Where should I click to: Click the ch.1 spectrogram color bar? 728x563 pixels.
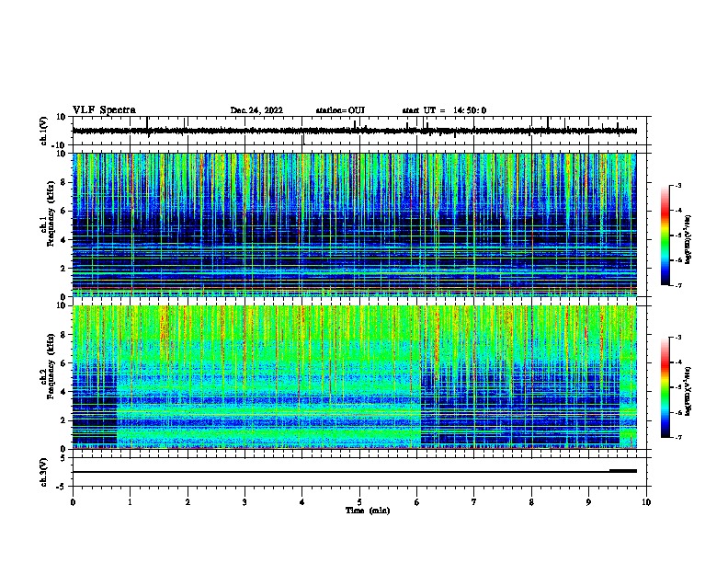(x=665, y=236)
